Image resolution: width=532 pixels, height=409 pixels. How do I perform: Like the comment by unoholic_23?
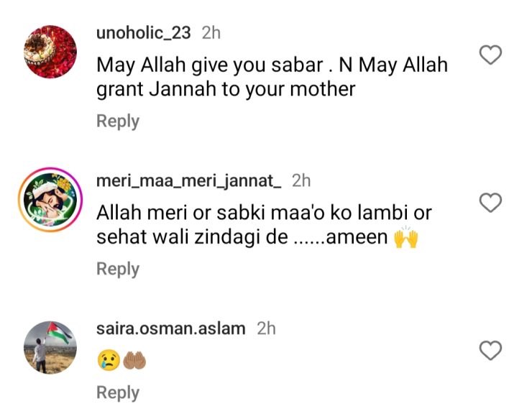(x=490, y=55)
